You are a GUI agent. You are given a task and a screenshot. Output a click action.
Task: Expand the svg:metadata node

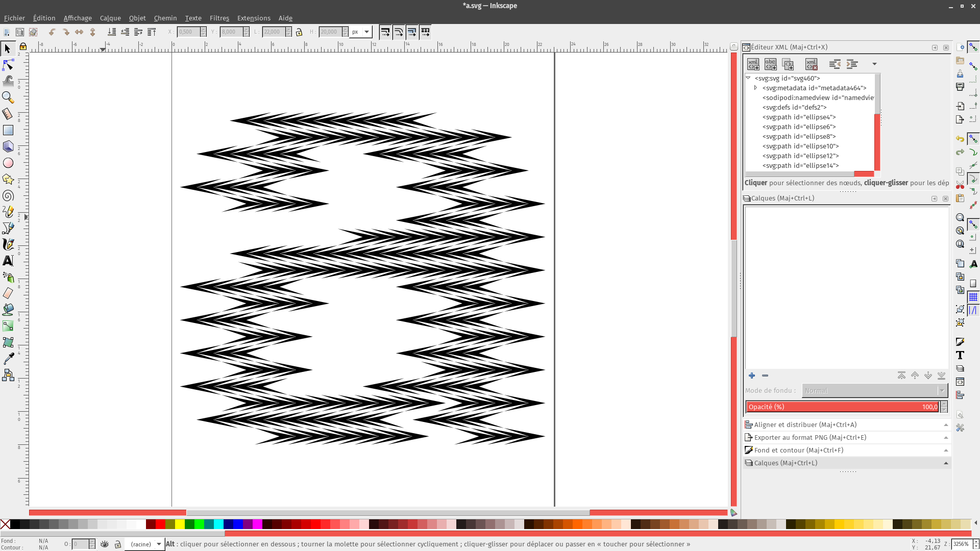(x=755, y=88)
